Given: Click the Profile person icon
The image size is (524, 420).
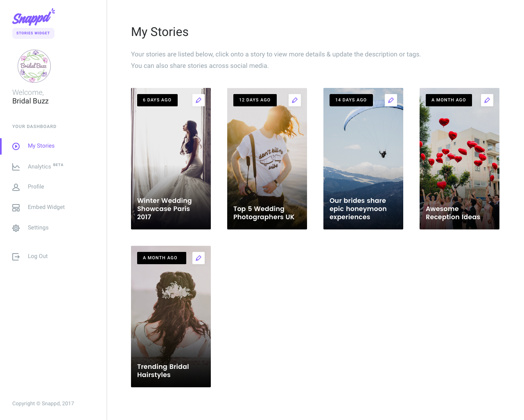Looking at the screenshot, I should 16,187.
